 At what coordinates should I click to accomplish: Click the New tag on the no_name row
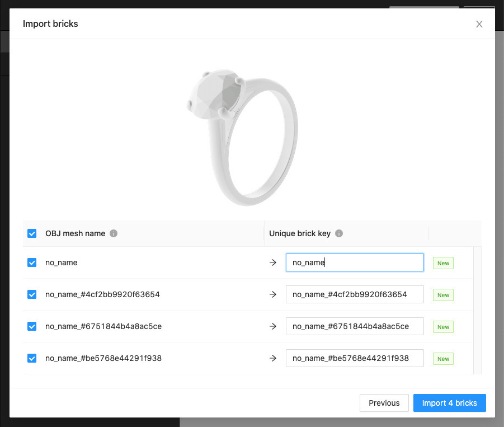[443, 263]
